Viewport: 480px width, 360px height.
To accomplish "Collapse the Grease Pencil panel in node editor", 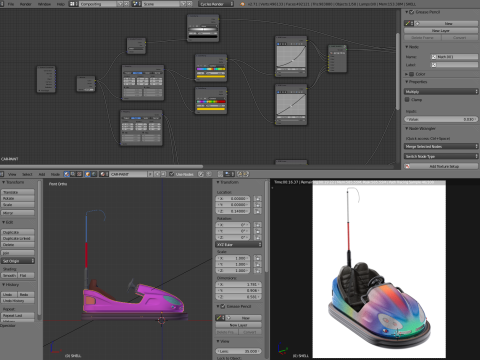I will (407, 12).
